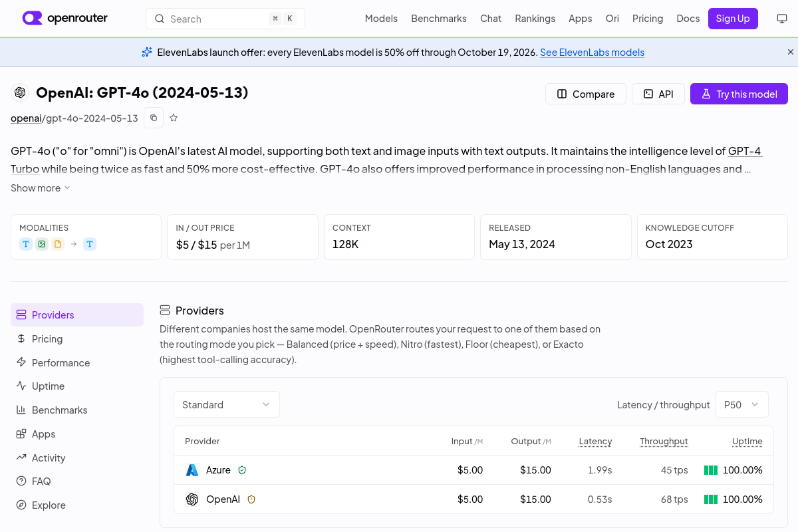The width and height of the screenshot is (798, 532).
Task: Select Explore in the sidebar
Action: coord(77,505)
